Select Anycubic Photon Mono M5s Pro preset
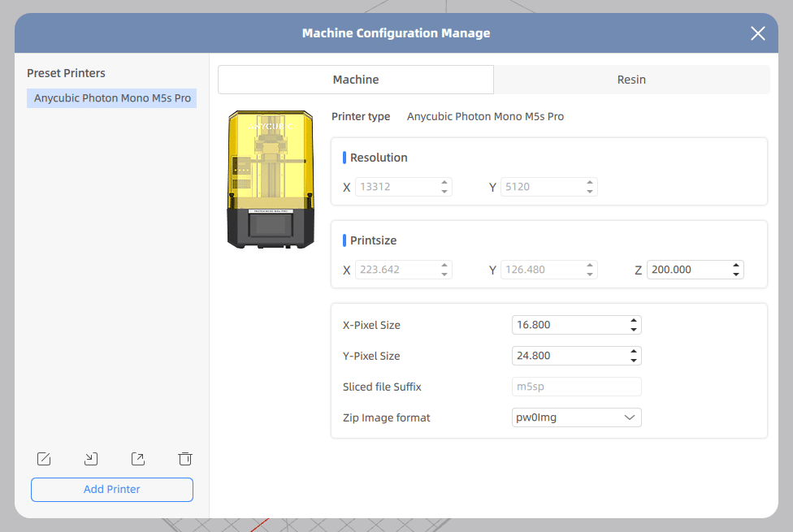Screen dimensions: 793x532 pos(112,98)
